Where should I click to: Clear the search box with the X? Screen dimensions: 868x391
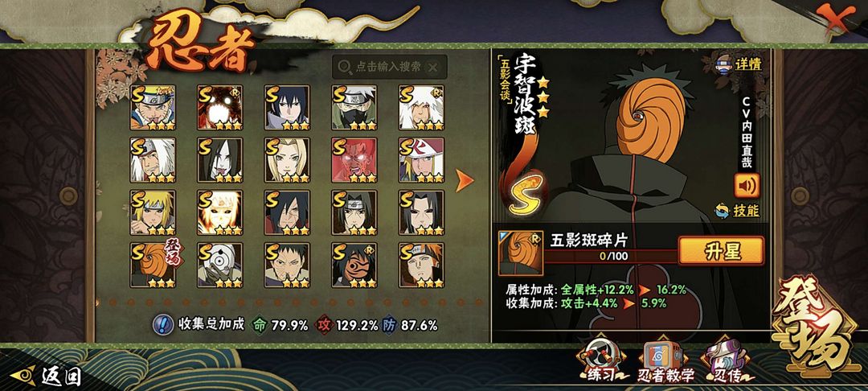click(433, 68)
